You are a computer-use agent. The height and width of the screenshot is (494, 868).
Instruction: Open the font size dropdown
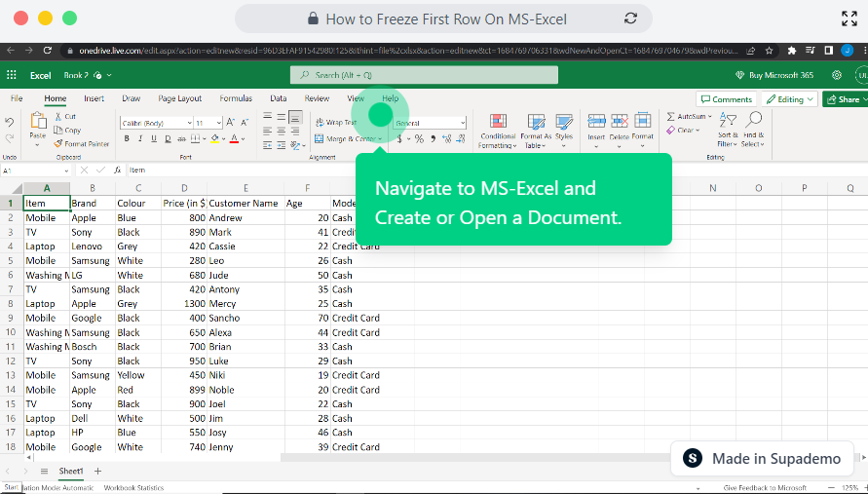(219, 123)
